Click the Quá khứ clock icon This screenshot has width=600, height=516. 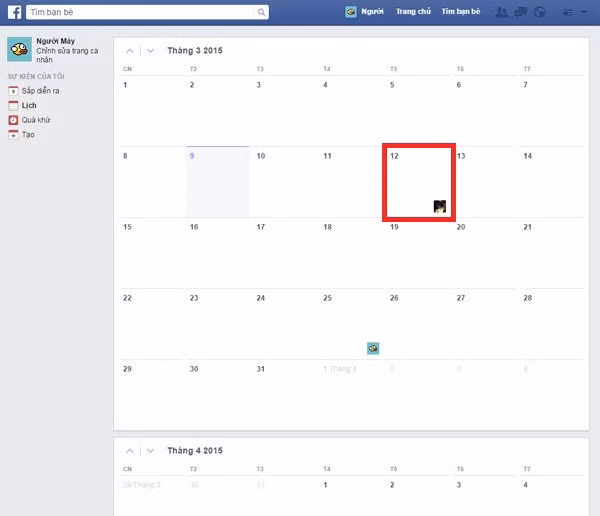point(13,120)
